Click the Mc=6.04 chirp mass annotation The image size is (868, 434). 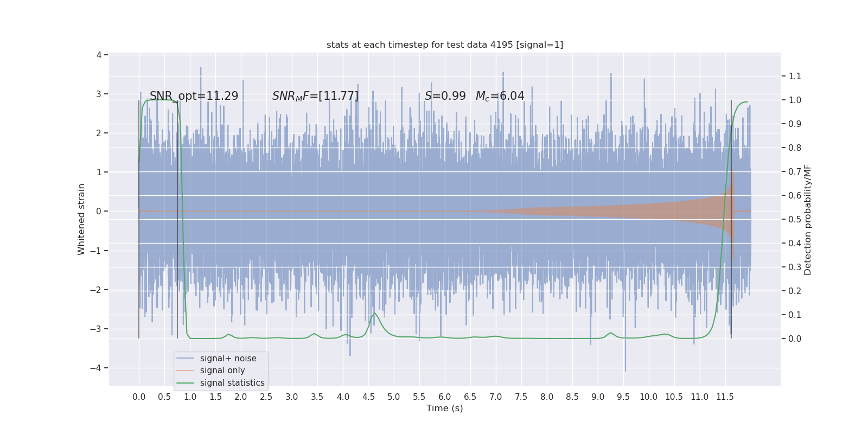point(500,96)
